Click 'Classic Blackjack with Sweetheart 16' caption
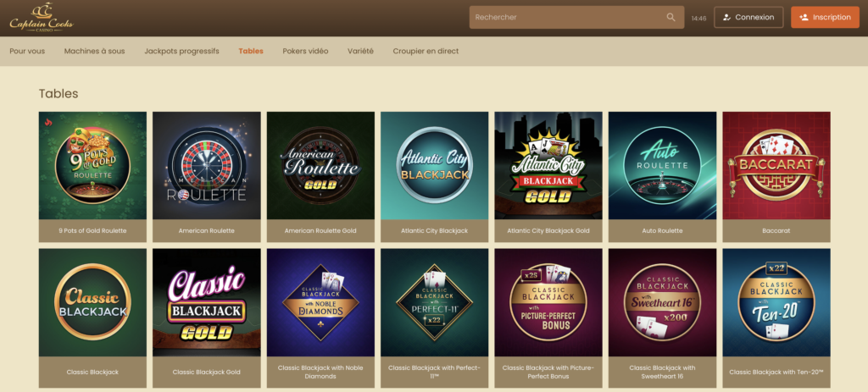This screenshot has height=392, width=868. point(663,372)
